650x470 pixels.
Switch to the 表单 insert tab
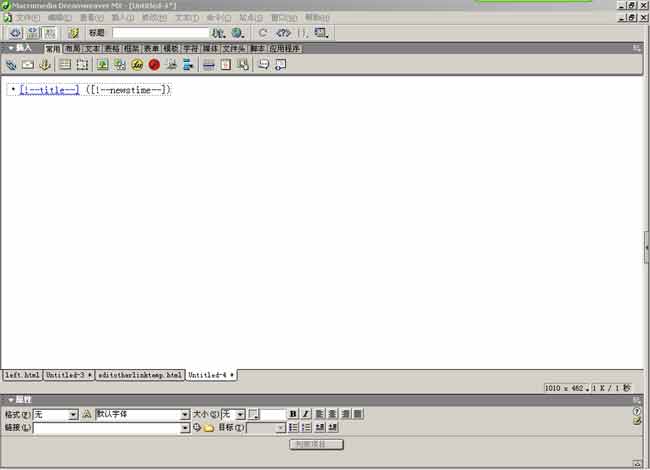click(x=151, y=48)
